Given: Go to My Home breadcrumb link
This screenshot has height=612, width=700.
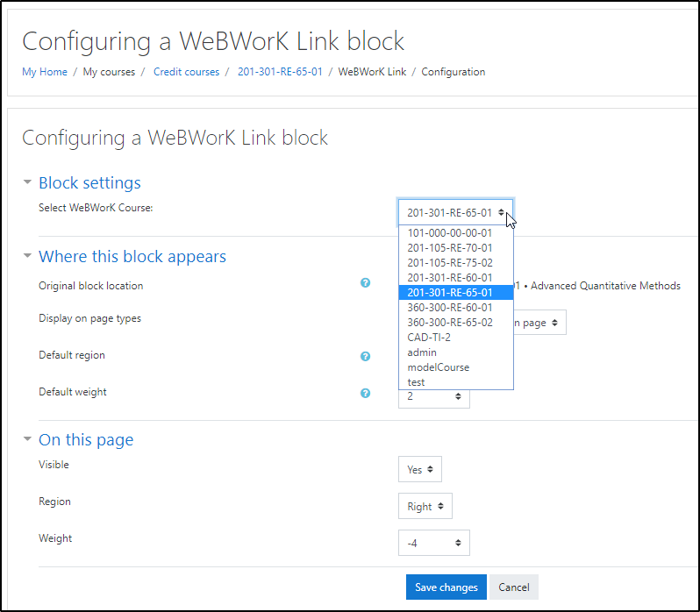Looking at the screenshot, I should pos(45,72).
